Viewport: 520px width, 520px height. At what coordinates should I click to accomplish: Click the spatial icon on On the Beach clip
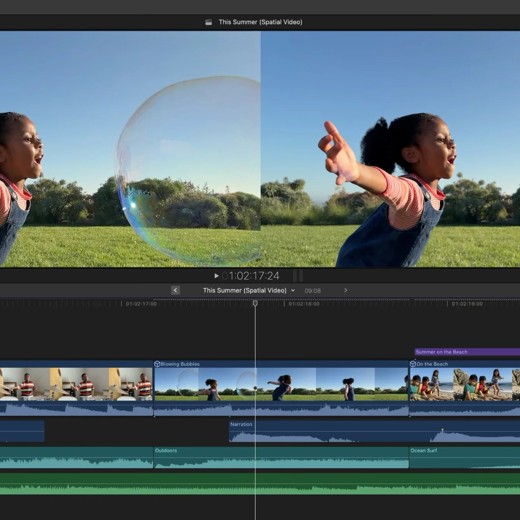point(413,364)
